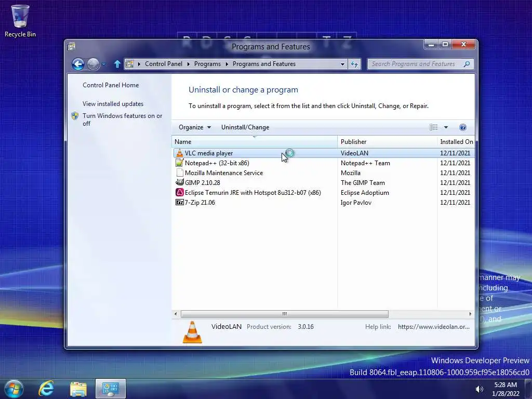Click the scrollbar right arrow
532x399 pixels.
click(x=470, y=314)
